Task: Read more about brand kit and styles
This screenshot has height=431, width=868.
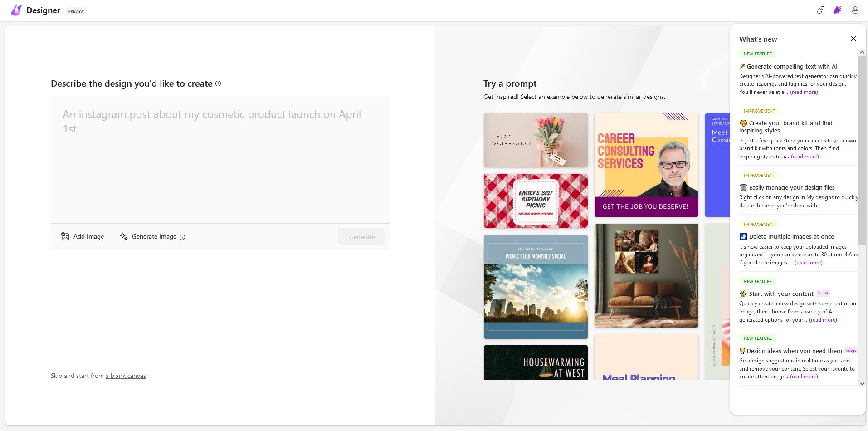Action: click(805, 157)
